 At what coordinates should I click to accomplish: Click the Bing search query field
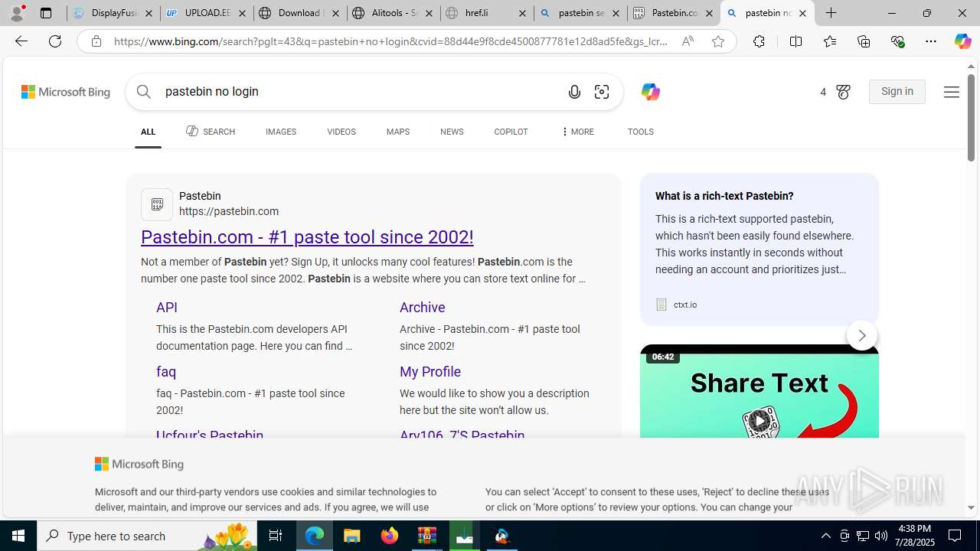360,92
